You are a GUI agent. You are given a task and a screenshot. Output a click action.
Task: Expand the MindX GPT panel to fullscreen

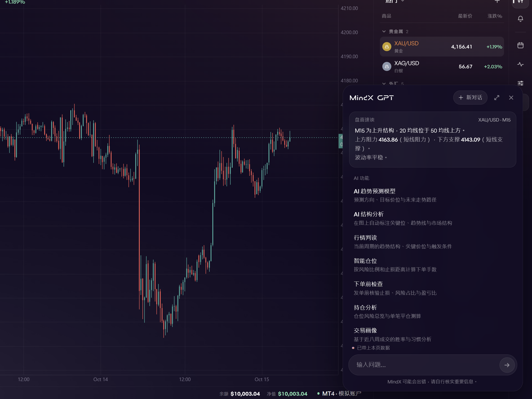[497, 98]
